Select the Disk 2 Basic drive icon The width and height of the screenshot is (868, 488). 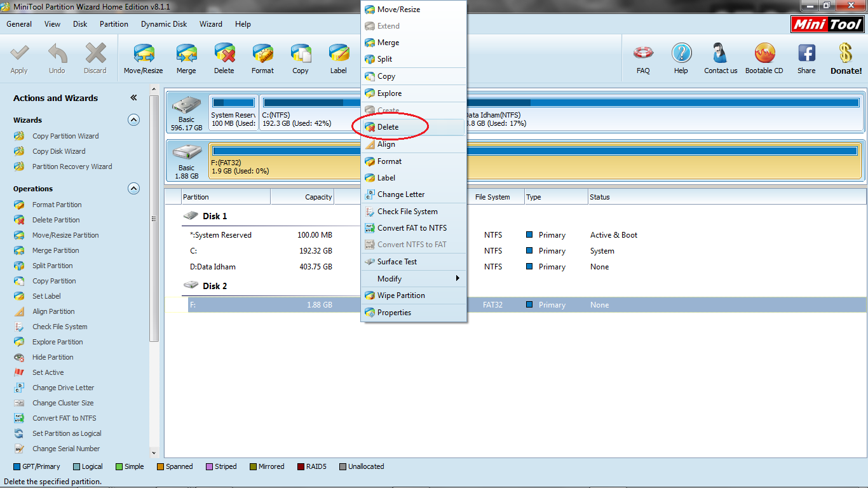(x=187, y=153)
